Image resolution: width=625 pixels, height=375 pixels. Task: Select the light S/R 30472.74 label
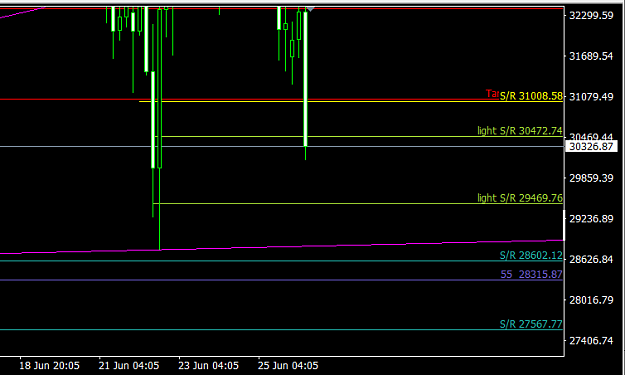click(x=520, y=131)
